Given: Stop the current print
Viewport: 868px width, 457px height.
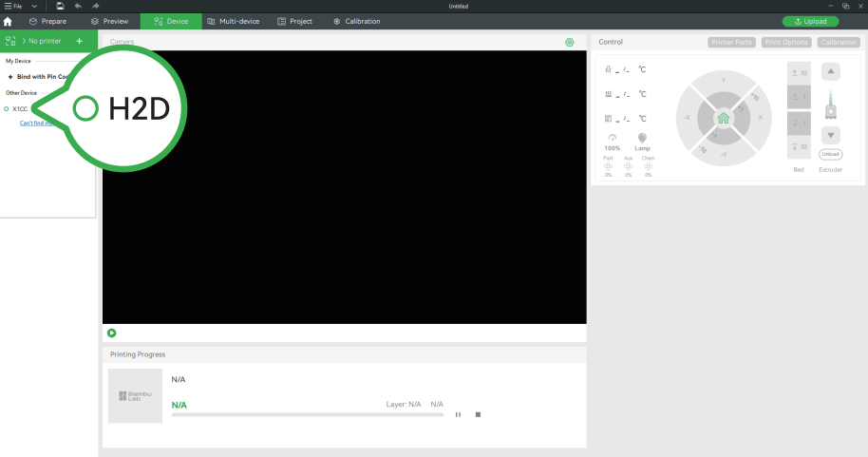Looking at the screenshot, I should (479, 414).
